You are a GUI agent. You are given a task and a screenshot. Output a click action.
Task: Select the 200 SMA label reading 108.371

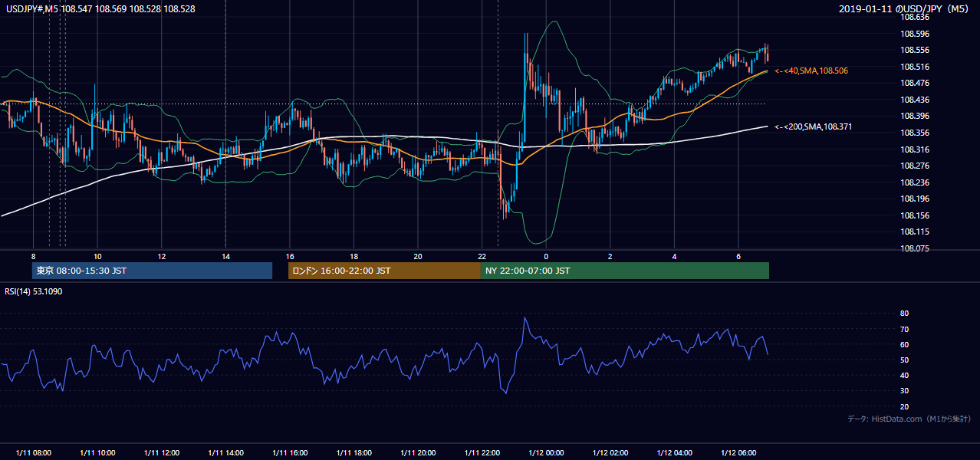(x=814, y=127)
